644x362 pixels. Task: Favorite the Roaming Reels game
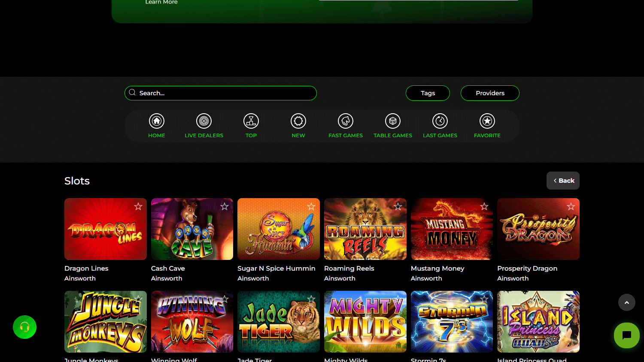[398, 206]
